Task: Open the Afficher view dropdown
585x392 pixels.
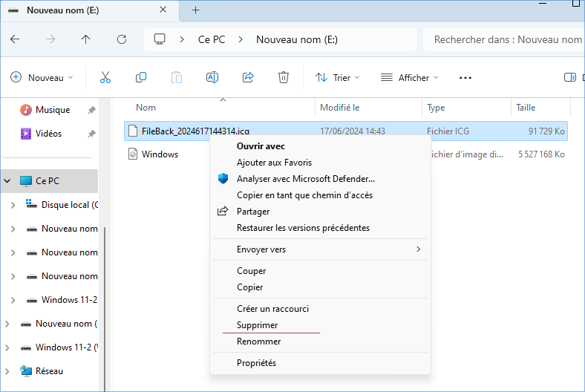Action: [x=409, y=77]
